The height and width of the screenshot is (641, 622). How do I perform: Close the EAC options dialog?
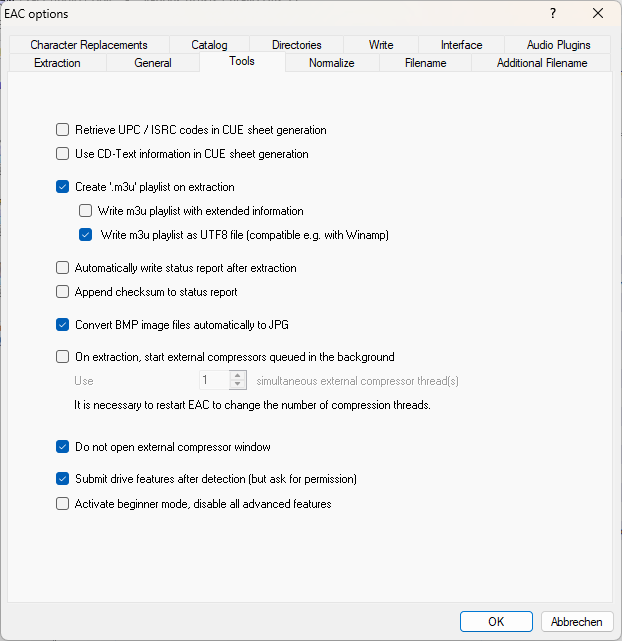[x=598, y=13]
